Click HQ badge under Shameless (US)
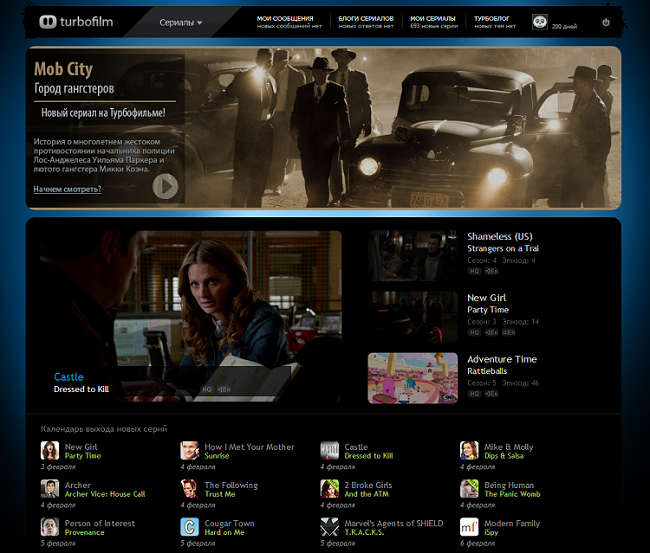The width and height of the screenshot is (650, 553). pos(474,271)
